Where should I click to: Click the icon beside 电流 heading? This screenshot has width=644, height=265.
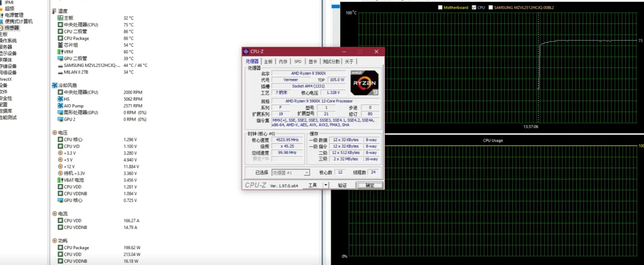pos(54,214)
